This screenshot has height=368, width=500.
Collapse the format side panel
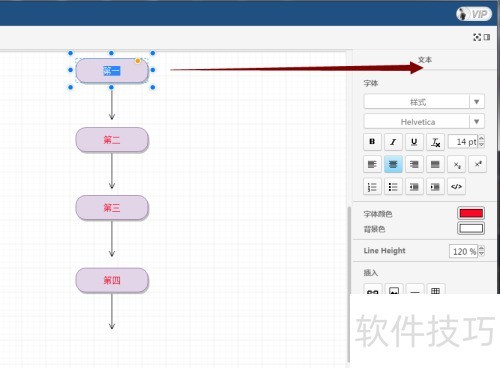487,37
